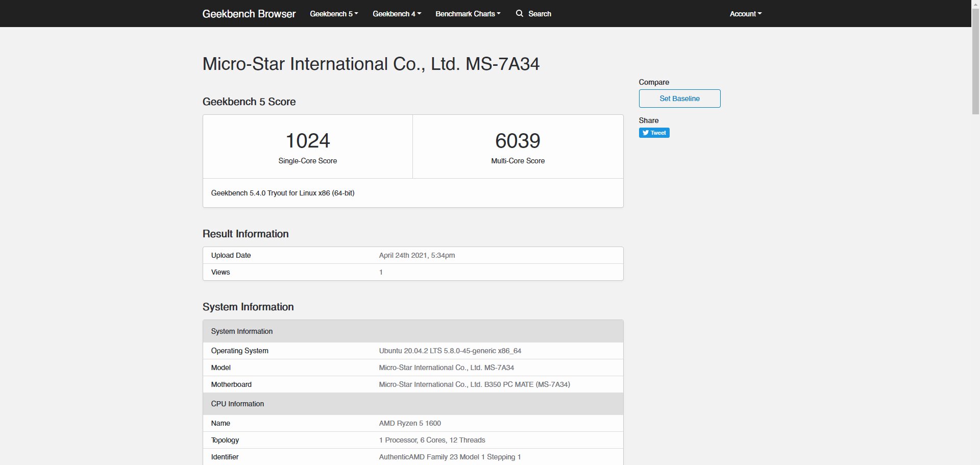Screen dimensions: 980x465
Task: Click upload date April 24th 2021 value
Action: point(417,255)
